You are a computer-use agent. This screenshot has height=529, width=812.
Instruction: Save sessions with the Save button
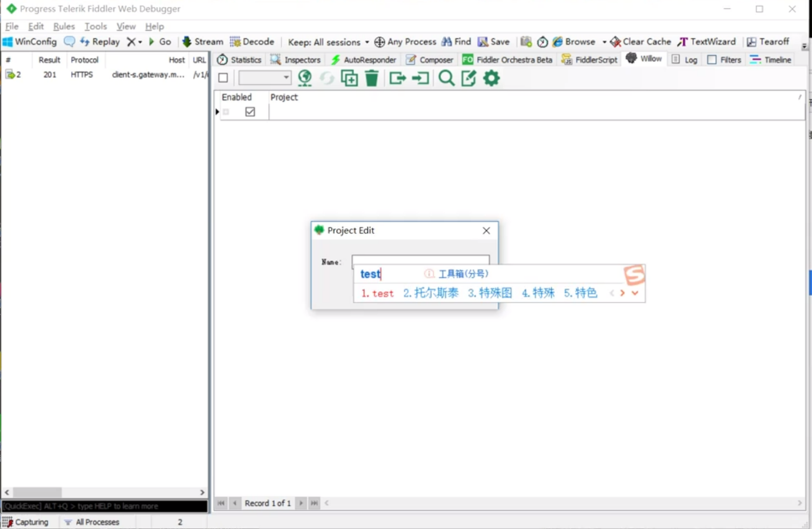(x=494, y=42)
